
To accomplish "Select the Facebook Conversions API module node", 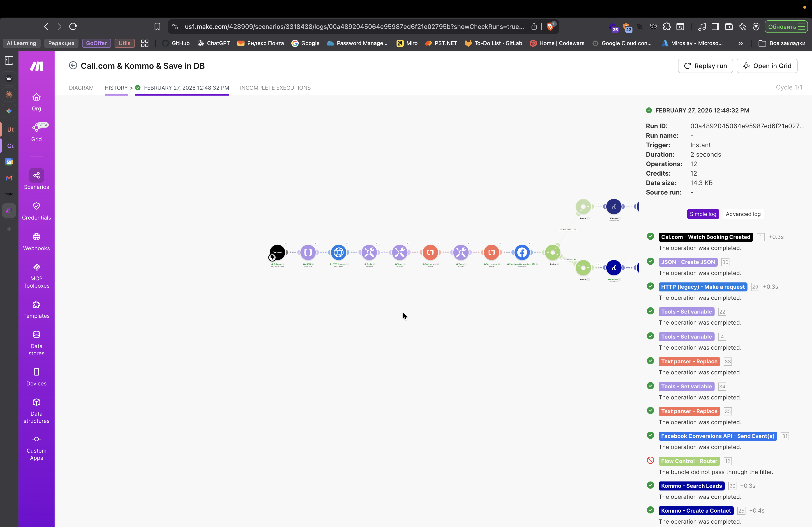I will (522, 252).
